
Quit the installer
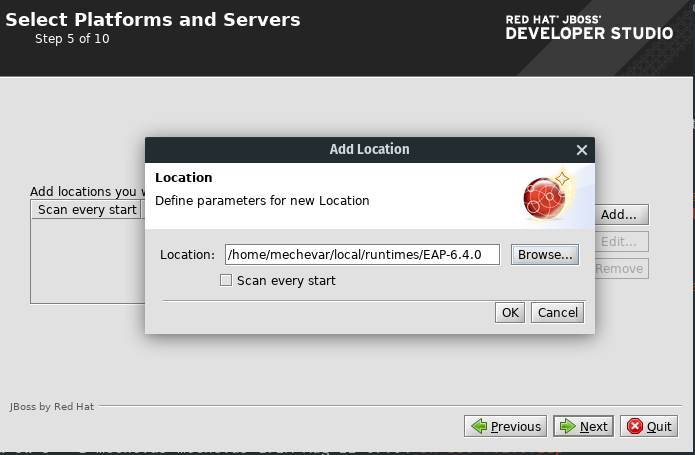click(649, 426)
